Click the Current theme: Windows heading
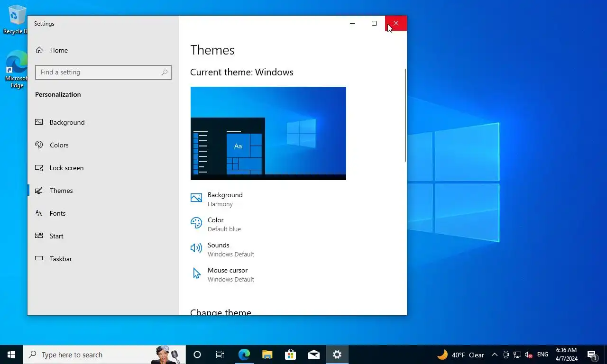This screenshot has height=364, width=607. click(242, 72)
